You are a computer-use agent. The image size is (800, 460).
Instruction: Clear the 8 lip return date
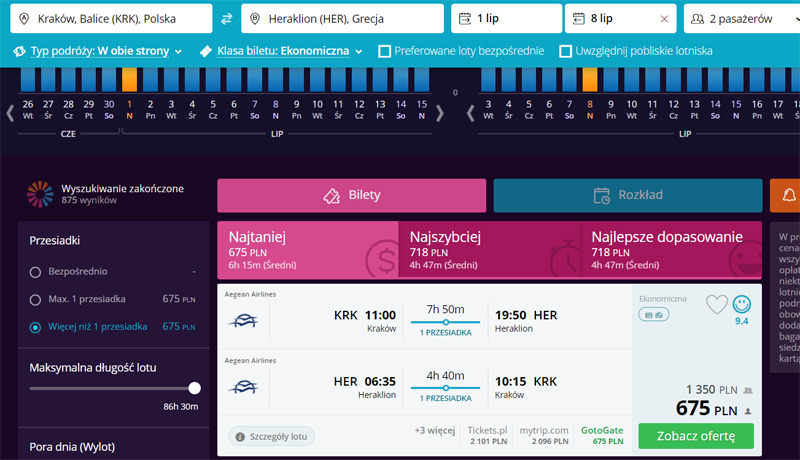664,19
